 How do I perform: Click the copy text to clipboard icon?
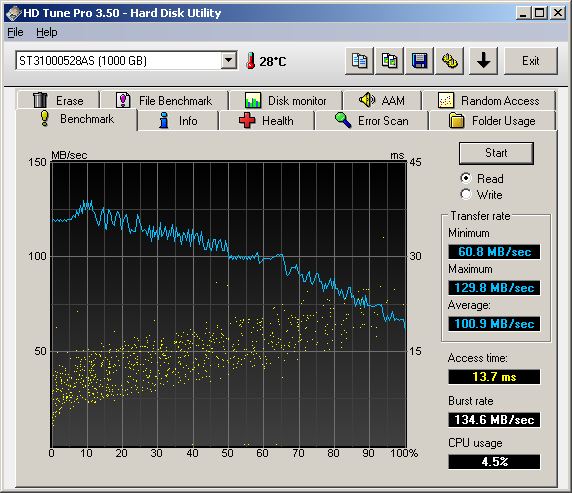coord(359,61)
